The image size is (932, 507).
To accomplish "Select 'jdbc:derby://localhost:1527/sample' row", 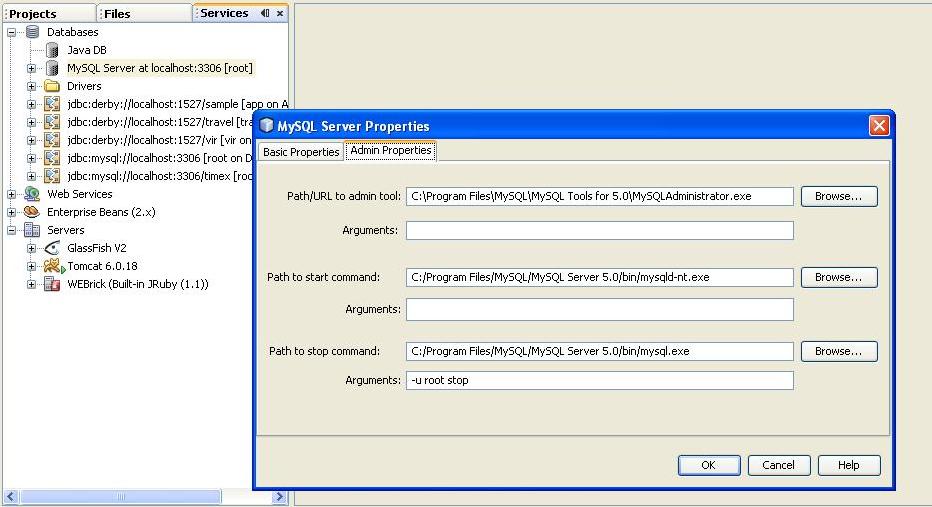I will tap(177, 104).
